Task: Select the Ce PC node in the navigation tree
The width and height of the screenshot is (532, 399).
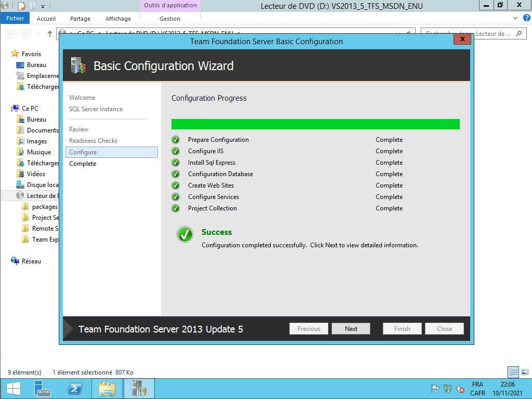Action: 30,109
